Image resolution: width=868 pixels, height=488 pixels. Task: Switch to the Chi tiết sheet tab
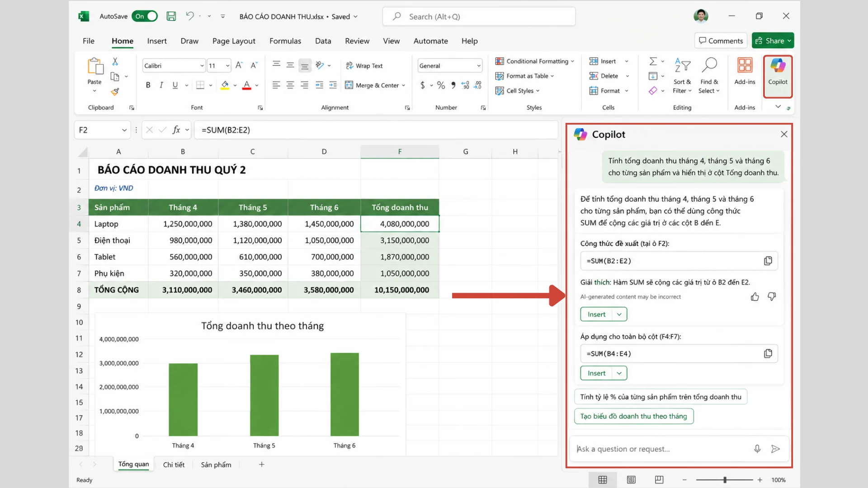coord(174,465)
